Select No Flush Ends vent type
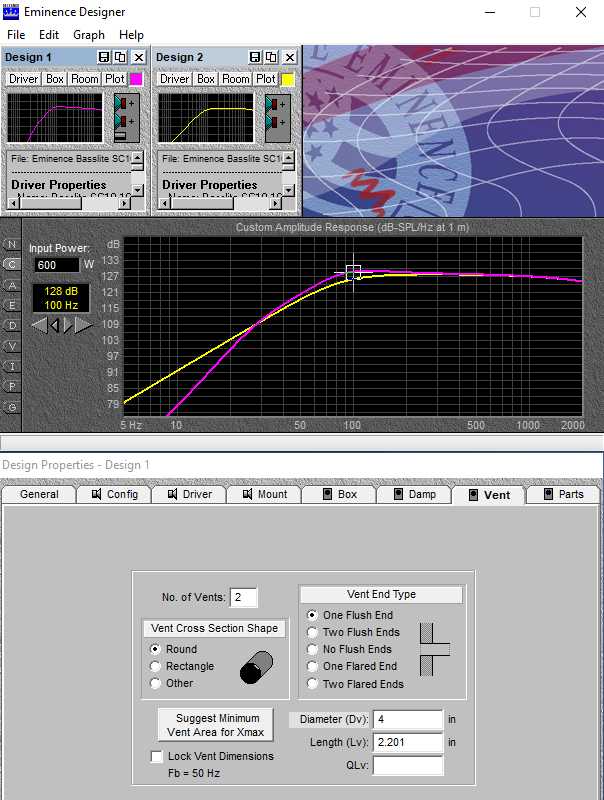 349,649
